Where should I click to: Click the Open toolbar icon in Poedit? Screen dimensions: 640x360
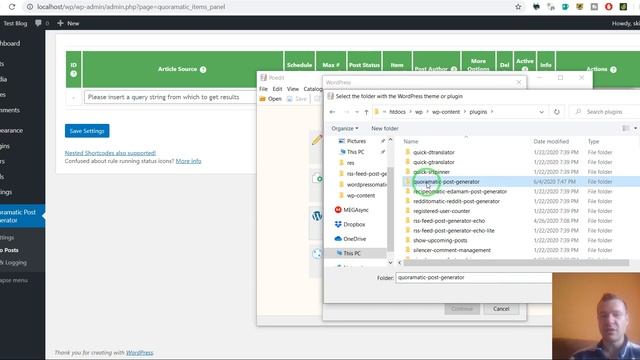coord(271,99)
